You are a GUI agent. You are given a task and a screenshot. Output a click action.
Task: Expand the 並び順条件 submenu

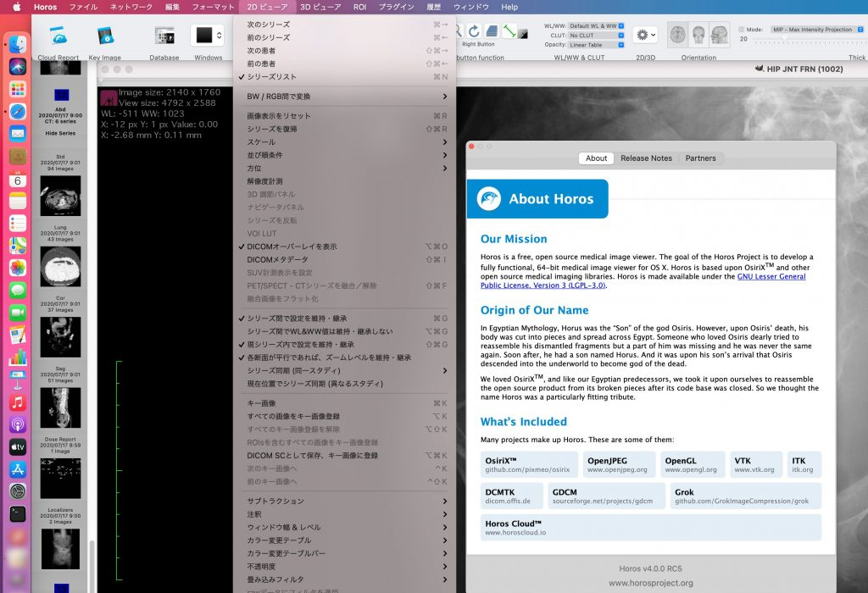click(x=344, y=155)
